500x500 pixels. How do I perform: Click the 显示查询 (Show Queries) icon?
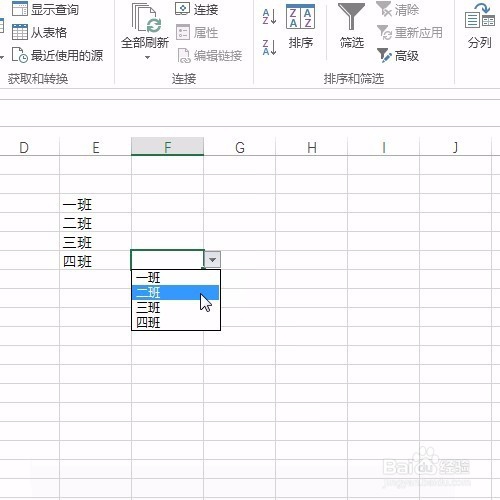tap(20, 8)
